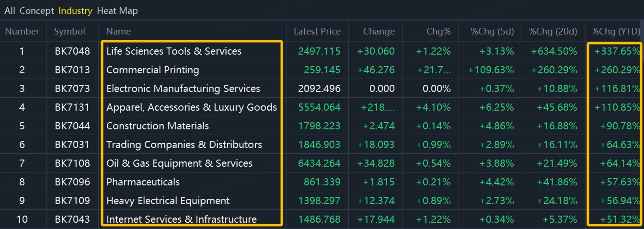The height and width of the screenshot is (229, 644).
Task: Open the Concept tab
Action: pyautogui.click(x=36, y=11)
